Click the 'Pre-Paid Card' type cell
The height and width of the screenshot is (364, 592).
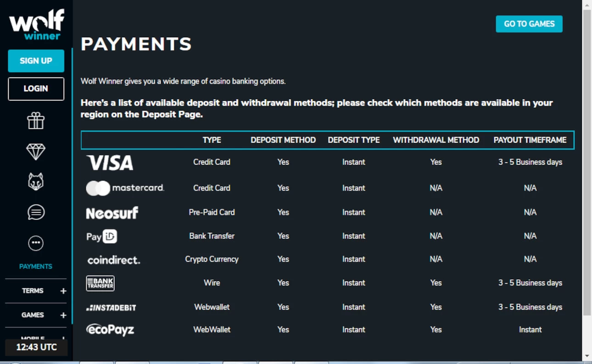212,212
